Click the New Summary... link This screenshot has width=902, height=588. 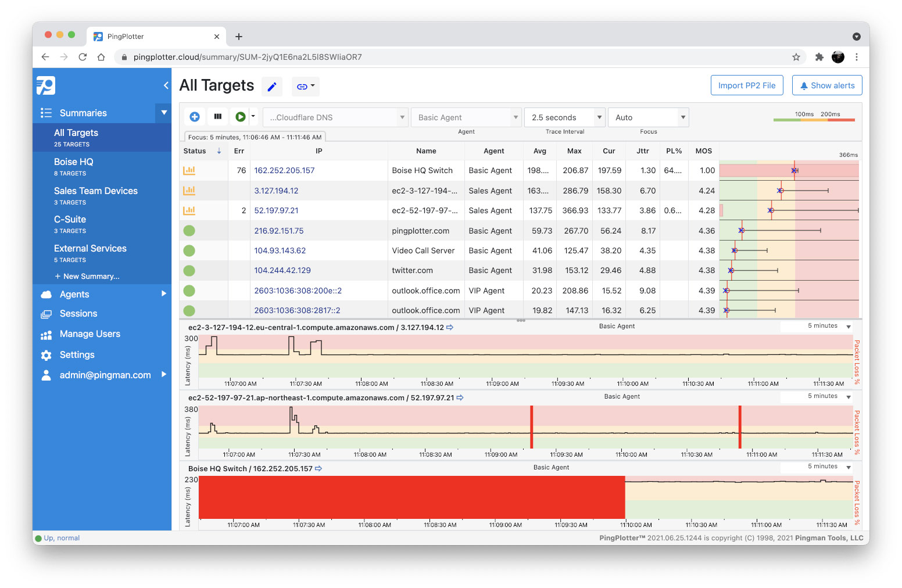87,277
